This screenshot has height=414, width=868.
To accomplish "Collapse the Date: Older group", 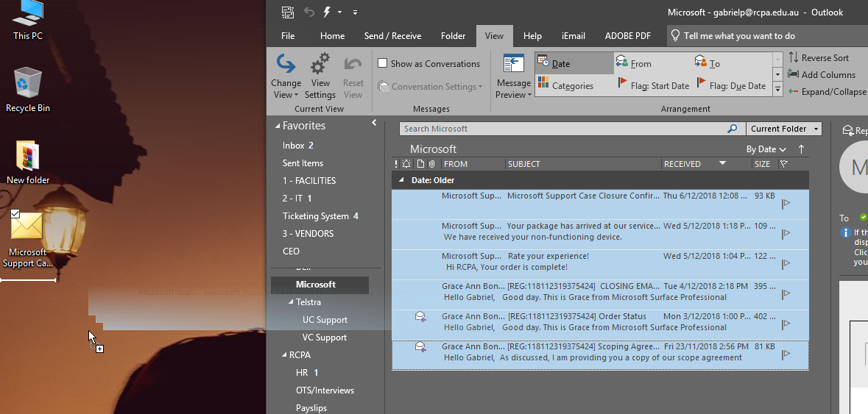I will click(x=401, y=180).
